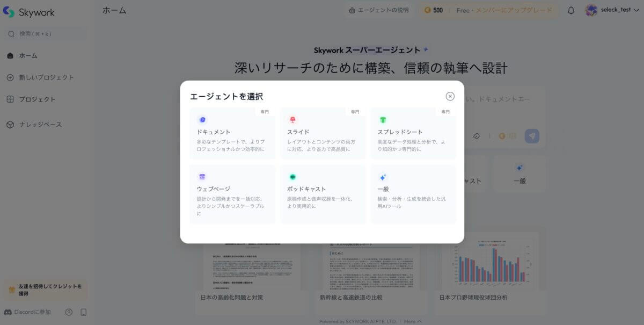Expand the More footer link
This screenshot has width=644, height=325.
(412, 321)
